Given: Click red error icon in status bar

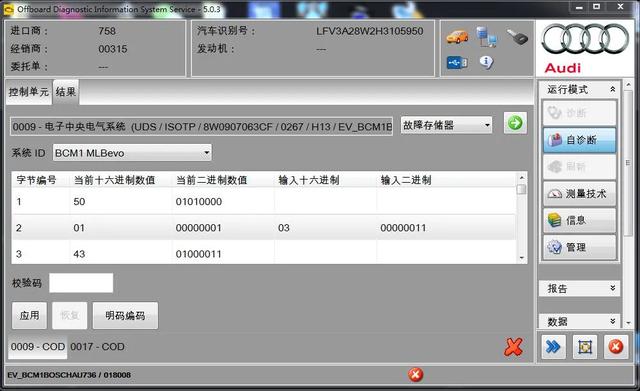Looking at the screenshot, I should point(416,375).
